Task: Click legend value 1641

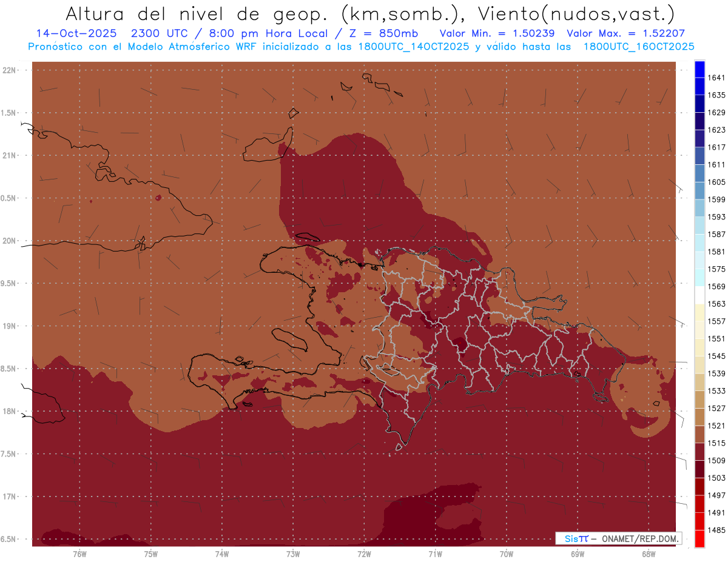Action: (x=716, y=78)
